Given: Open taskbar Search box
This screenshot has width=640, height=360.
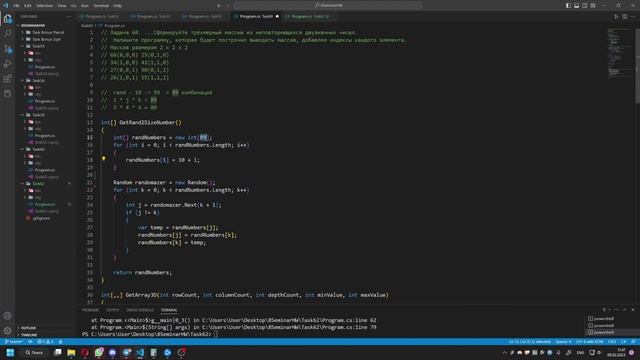Looking at the screenshot, I should tap(34, 352).
